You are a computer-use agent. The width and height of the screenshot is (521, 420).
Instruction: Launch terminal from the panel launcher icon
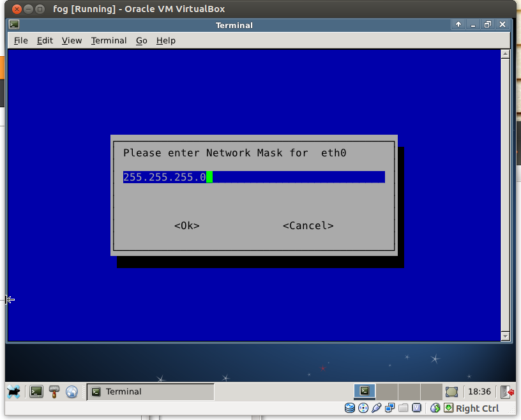pos(36,391)
